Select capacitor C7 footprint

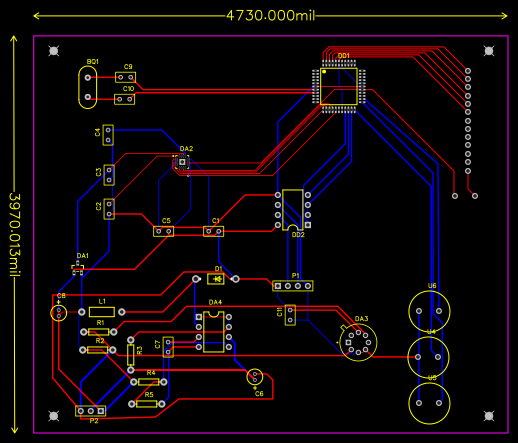click(x=168, y=347)
